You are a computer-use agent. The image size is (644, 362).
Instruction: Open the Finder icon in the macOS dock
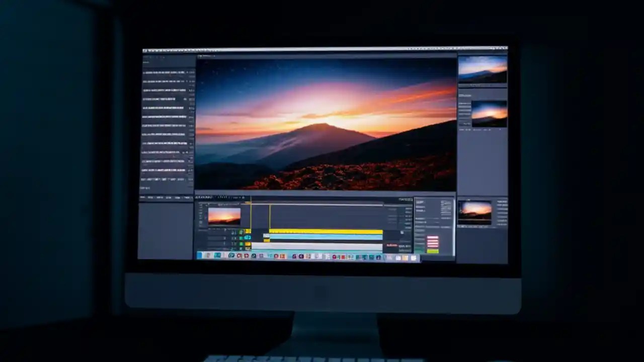pos(201,256)
